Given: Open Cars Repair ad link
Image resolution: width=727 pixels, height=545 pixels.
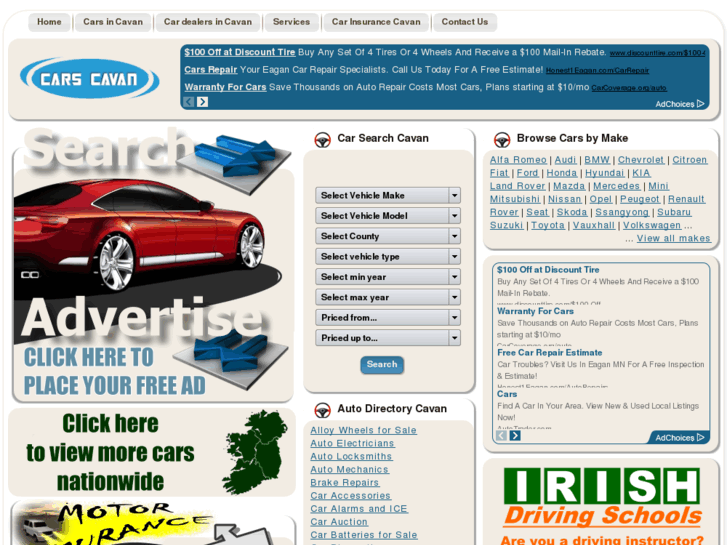Looking at the screenshot, I should pyautogui.click(x=210, y=70).
